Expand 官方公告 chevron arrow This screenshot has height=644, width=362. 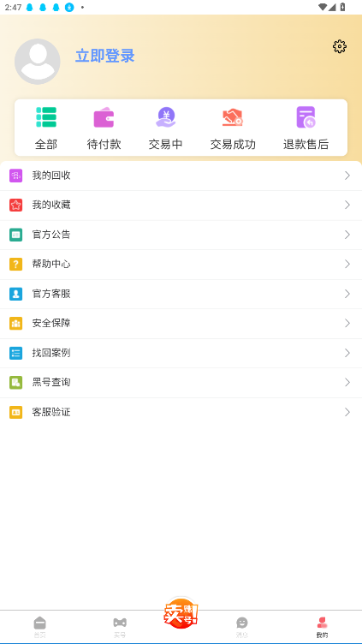pyautogui.click(x=347, y=235)
